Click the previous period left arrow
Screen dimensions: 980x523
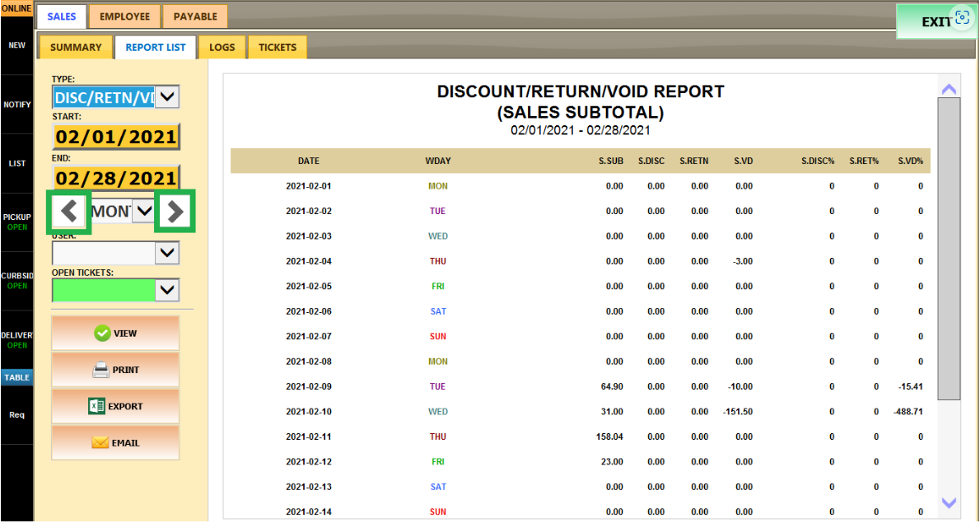[69, 212]
